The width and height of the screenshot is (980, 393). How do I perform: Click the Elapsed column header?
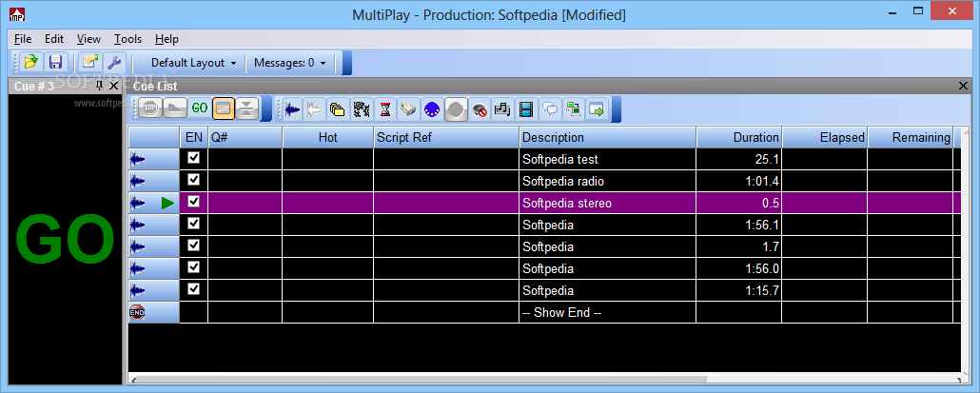(x=825, y=137)
